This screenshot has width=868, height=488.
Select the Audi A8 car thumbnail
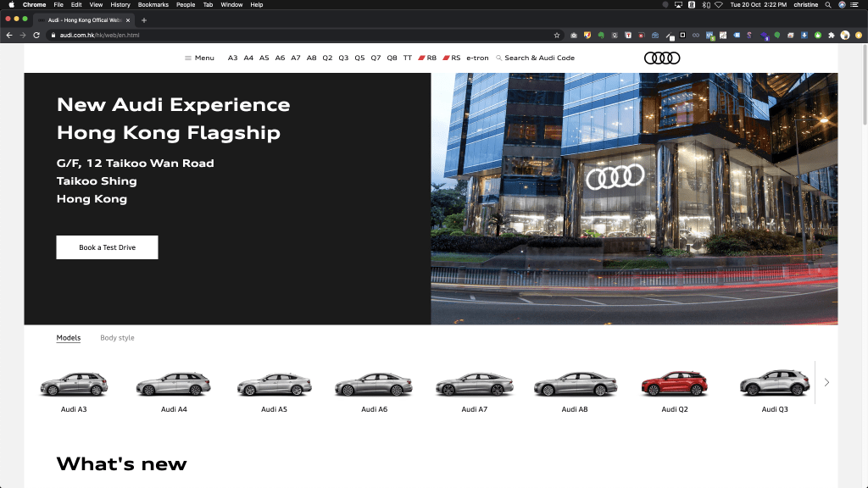click(x=575, y=384)
